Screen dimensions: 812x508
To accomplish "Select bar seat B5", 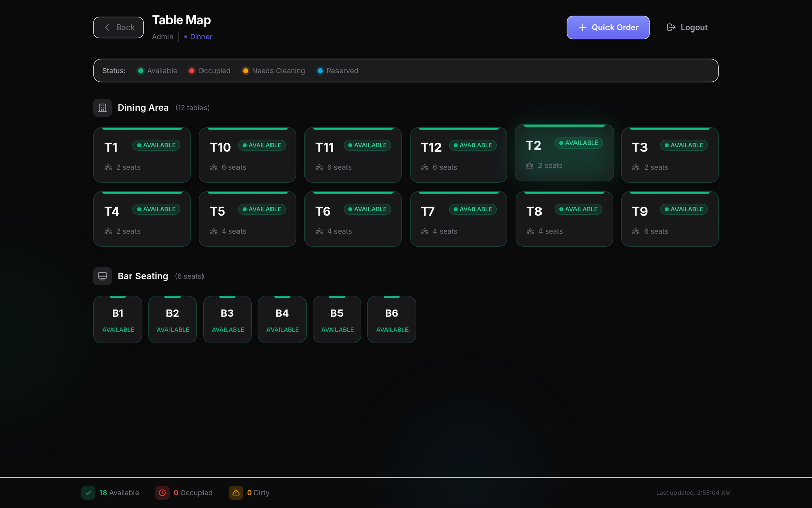I will 337,320.
